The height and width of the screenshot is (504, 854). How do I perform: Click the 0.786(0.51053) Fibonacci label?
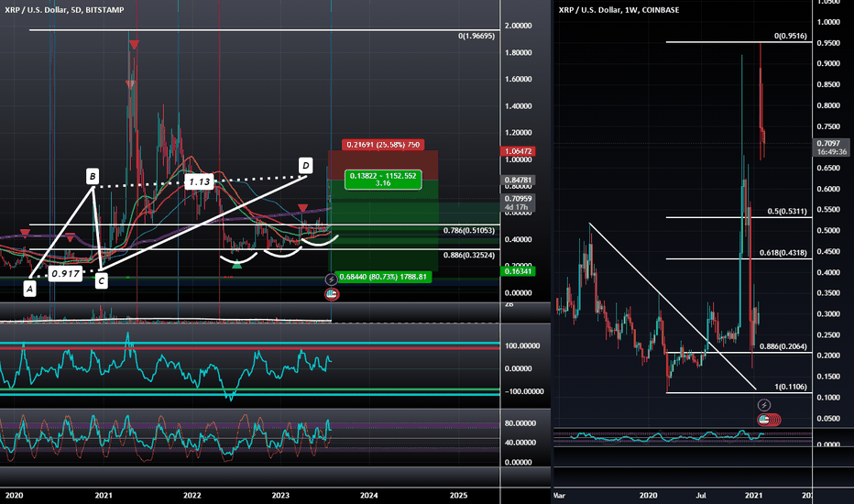pos(469,231)
